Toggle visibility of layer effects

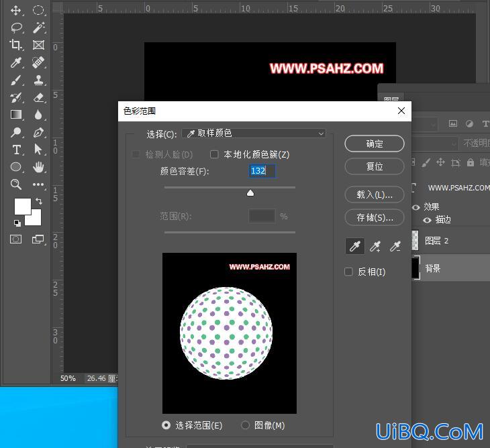[415, 207]
